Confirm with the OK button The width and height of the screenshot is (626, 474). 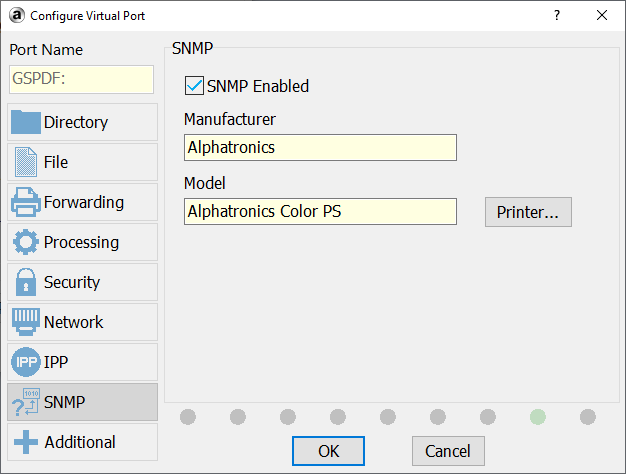point(328,451)
